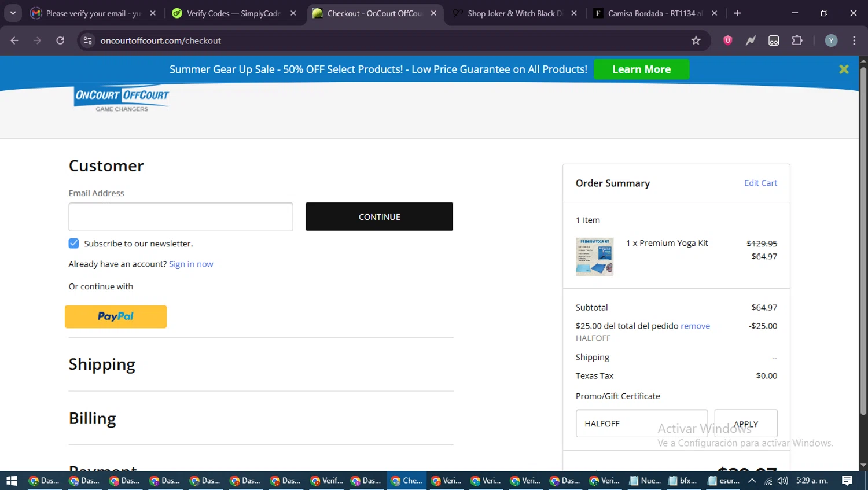
Task: Open the Extensions puzzle menu
Action: (797, 40)
